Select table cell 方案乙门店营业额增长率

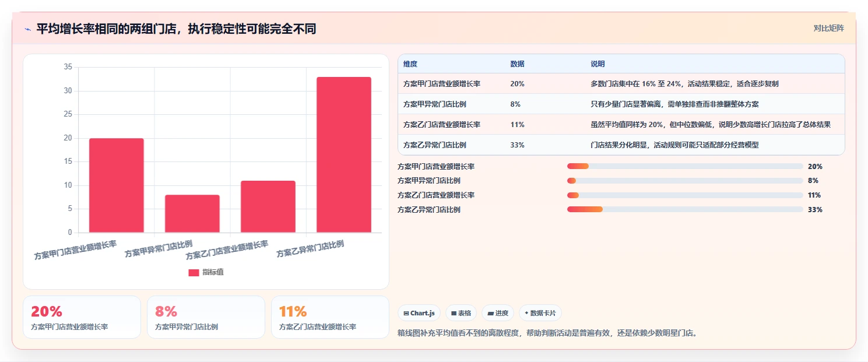click(x=442, y=125)
